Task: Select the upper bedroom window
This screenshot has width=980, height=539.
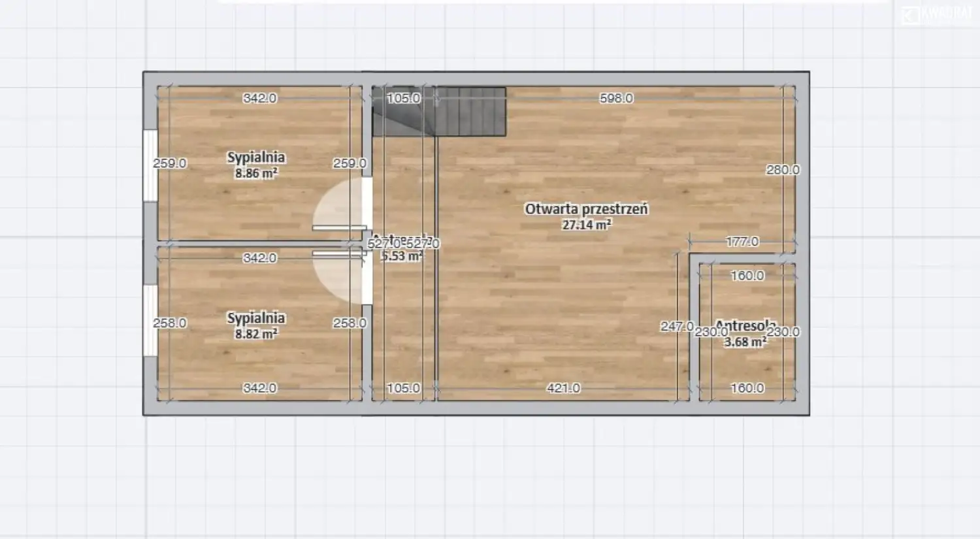Action: (150, 165)
